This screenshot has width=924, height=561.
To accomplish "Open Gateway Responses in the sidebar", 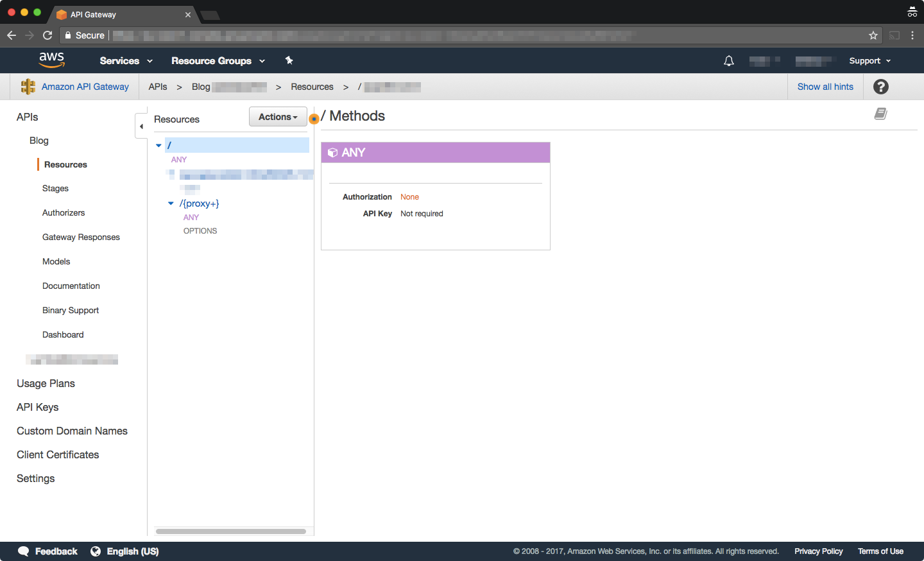I will [x=81, y=237].
